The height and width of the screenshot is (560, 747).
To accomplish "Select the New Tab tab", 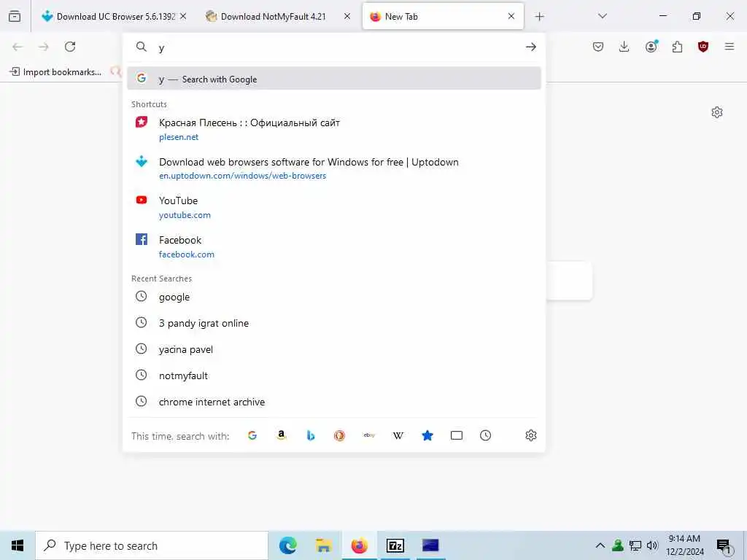I will click(x=443, y=16).
